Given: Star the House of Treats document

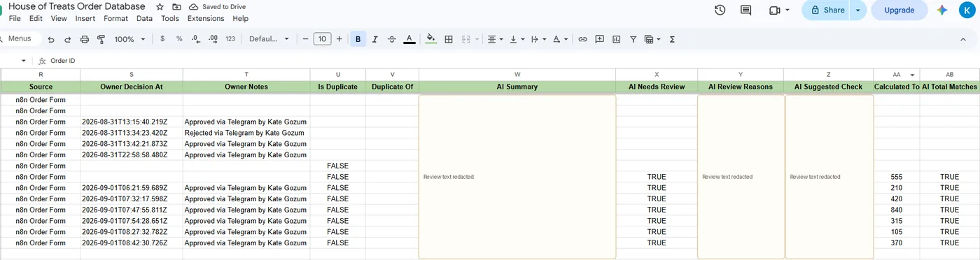Looking at the screenshot, I should (160, 7).
